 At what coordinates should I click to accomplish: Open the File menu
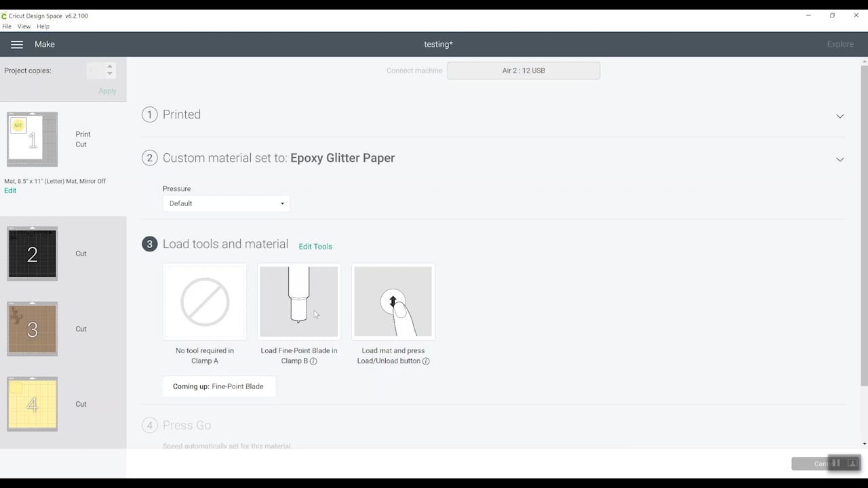[7, 26]
